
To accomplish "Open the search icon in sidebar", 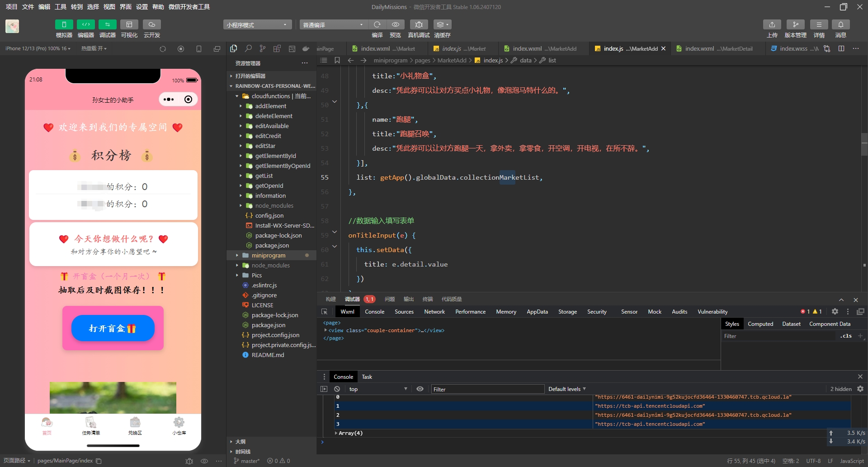I will click(x=248, y=48).
